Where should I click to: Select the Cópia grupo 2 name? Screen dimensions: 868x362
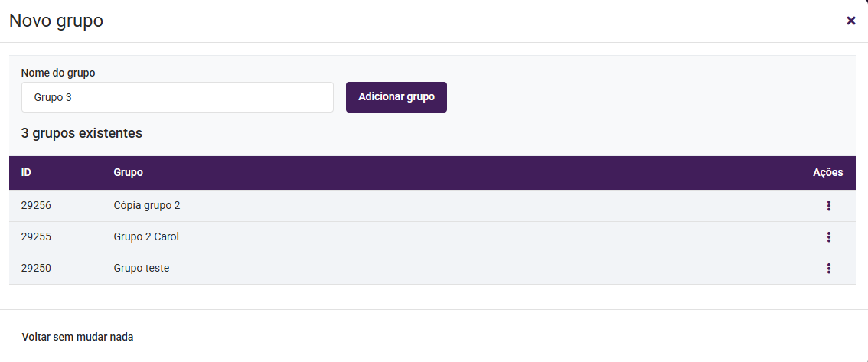[x=147, y=206]
